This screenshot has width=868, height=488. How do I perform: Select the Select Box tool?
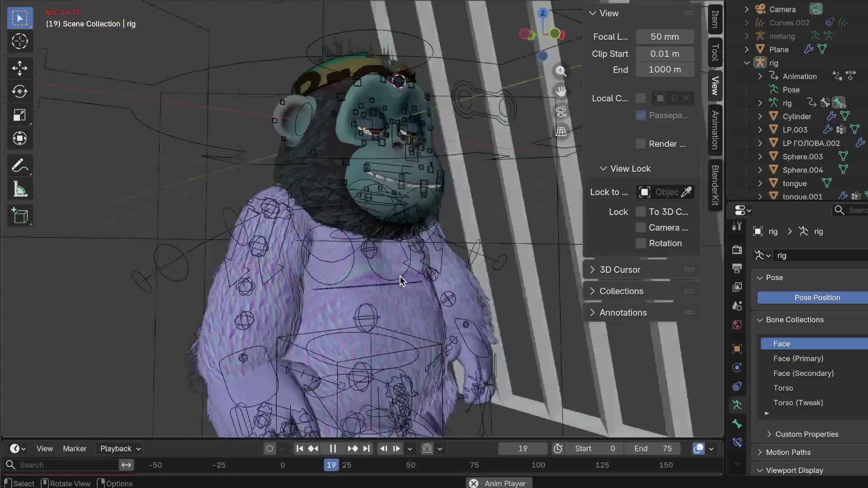(19, 18)
